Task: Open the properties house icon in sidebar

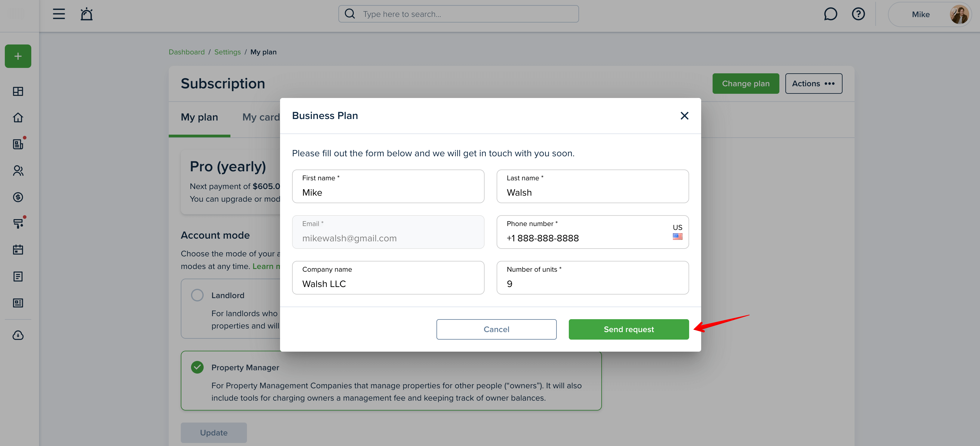Action: (18, 118)
